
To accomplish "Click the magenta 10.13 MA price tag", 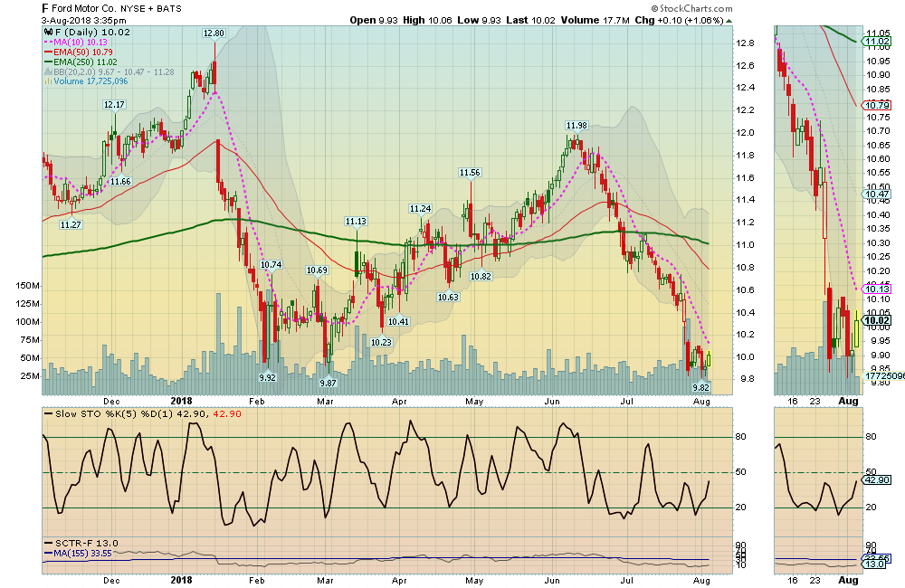I will [876, 289].
